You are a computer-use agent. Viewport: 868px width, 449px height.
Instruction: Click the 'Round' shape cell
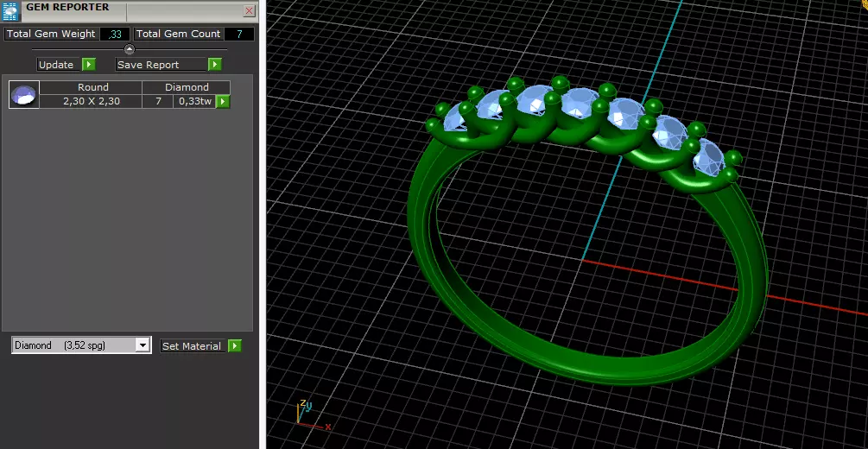[92, 87]
